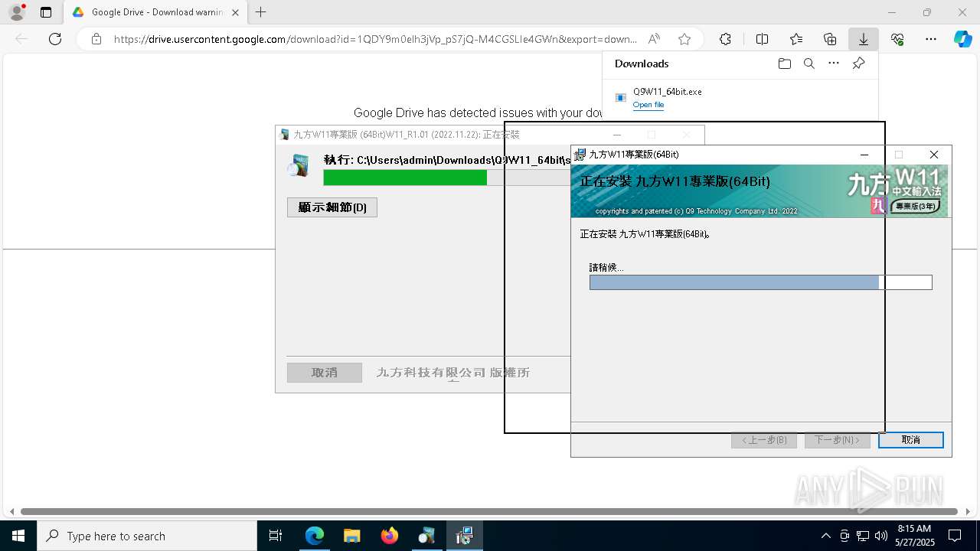This screenshot has width=980, height=551.
Task: Close the Google Drive Download warning tab
Action: click(x=236, y=12)
